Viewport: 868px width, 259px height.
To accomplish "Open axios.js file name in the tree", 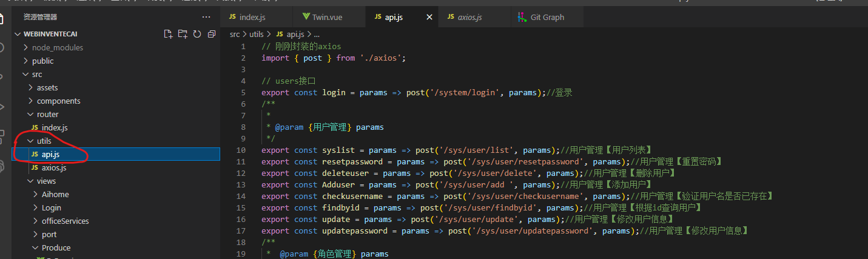I will [x=54, y=167].
